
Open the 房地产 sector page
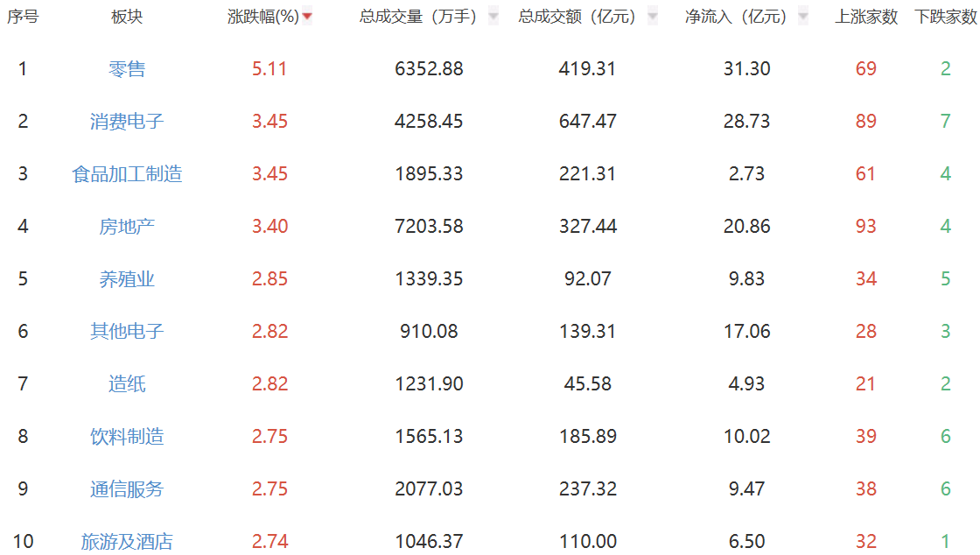(x=127, y=227)
